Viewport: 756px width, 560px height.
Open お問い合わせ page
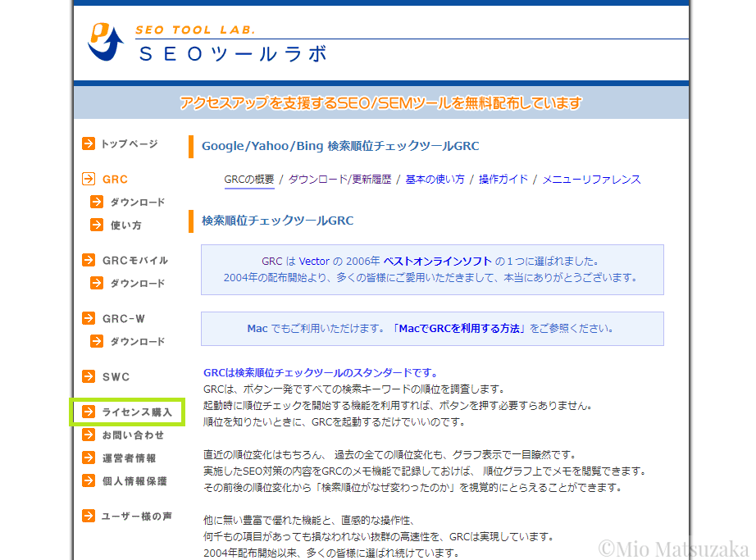(x=133, y=435)
